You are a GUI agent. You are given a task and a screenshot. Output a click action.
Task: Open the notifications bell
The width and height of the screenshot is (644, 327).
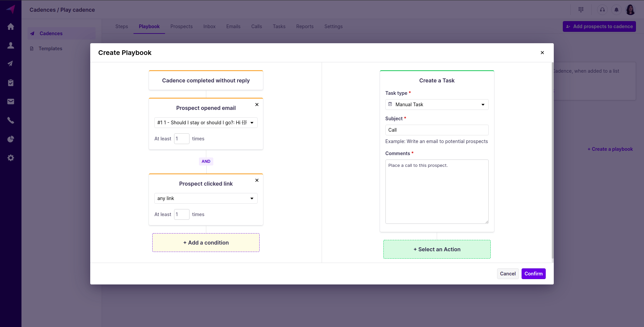pyautogui.click(x=616, y=10)
